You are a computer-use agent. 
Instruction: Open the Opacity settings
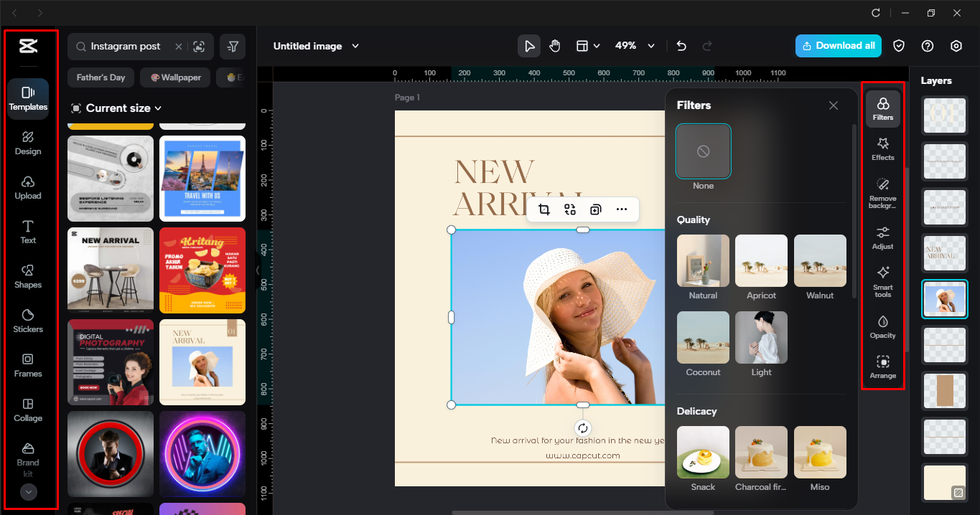(882, 326)
